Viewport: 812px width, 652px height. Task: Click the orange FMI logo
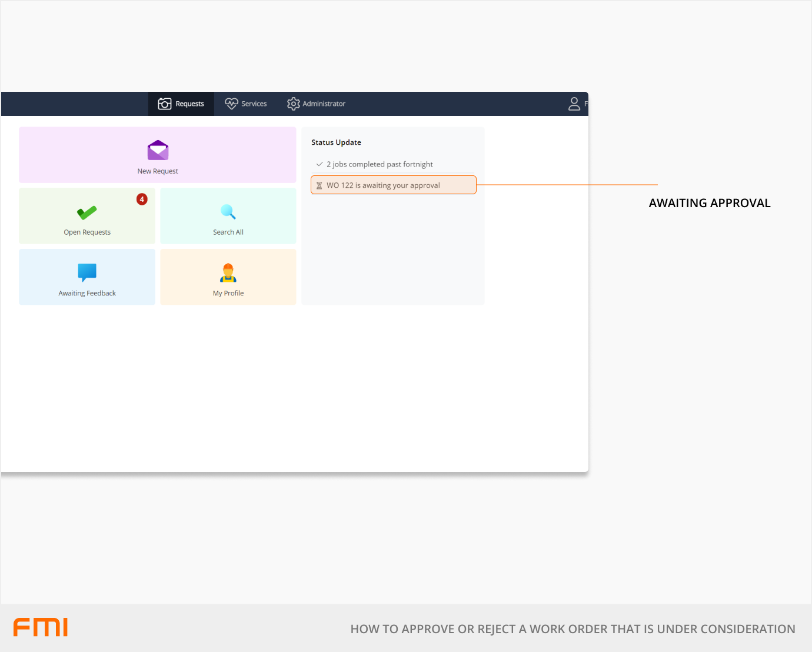pos(41,627)
